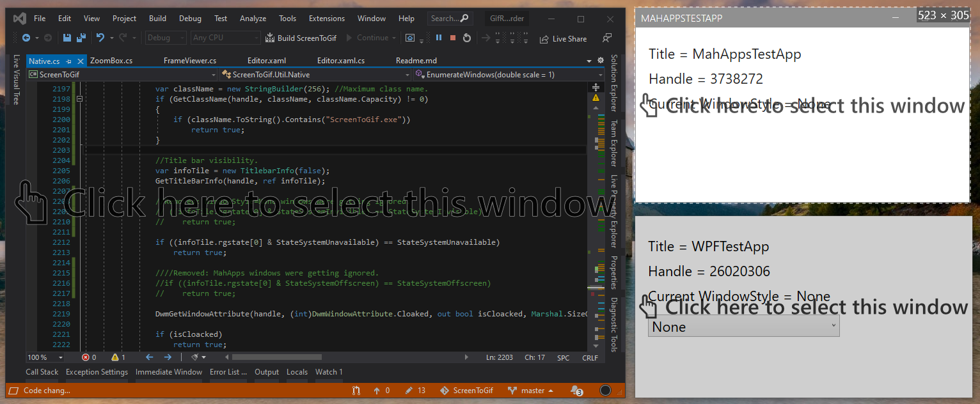Click the Continue debugging button

pos(371,38)
